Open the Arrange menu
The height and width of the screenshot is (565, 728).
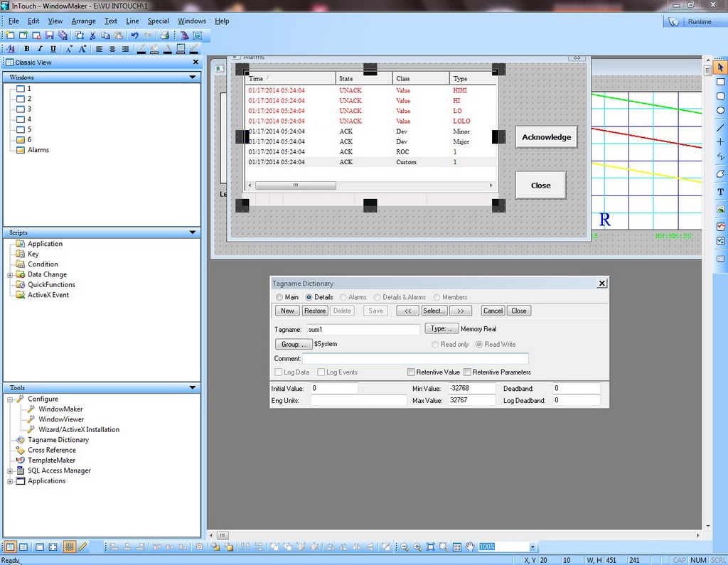tap(83, 21)
